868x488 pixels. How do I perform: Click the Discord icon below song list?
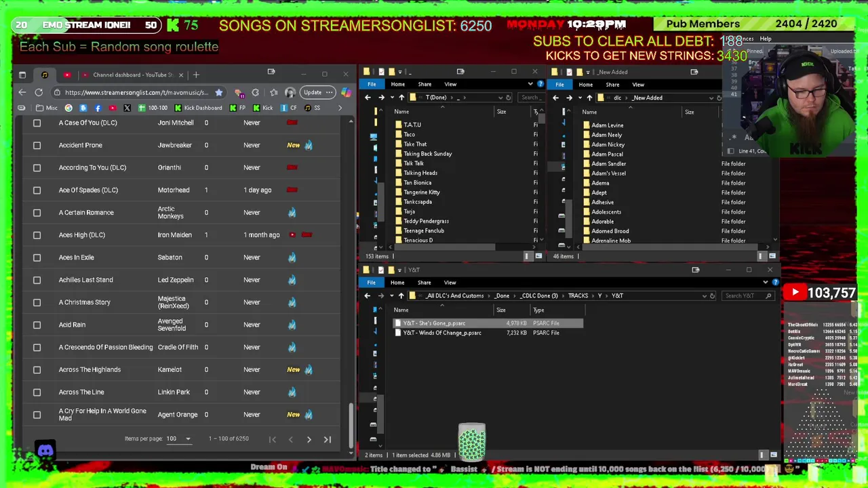pos(45,451)
